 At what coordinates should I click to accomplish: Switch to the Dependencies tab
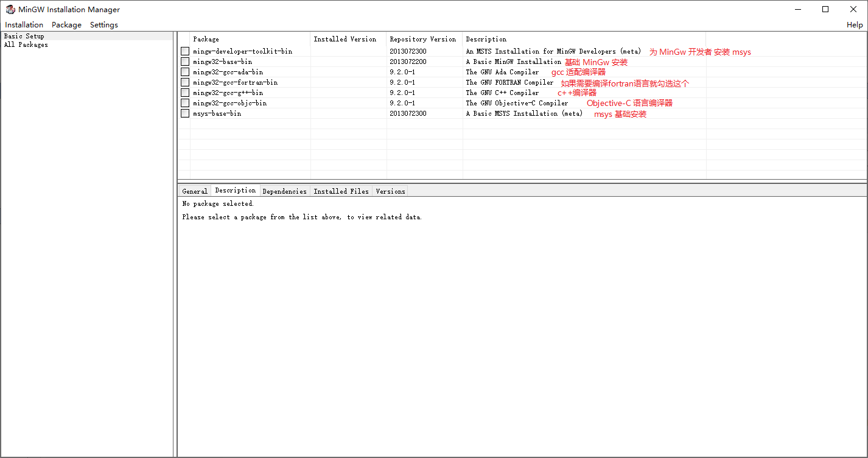(x=285, y=191)
